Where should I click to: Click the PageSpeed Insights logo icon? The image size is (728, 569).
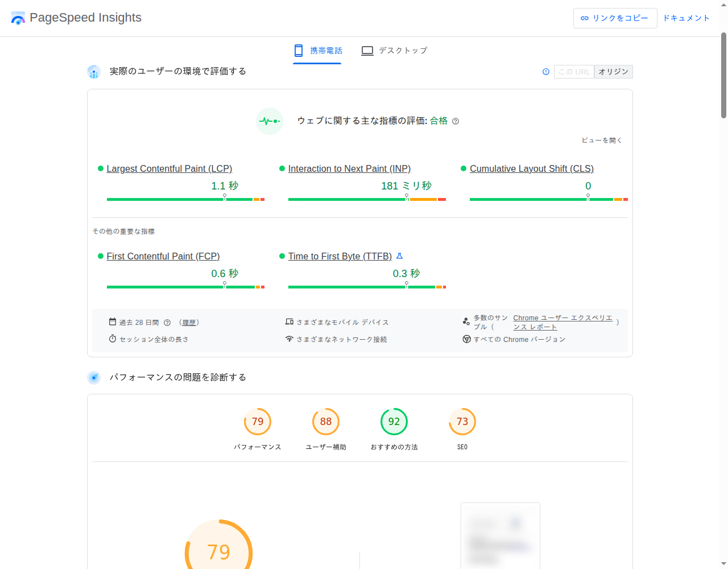pos(18,18)
